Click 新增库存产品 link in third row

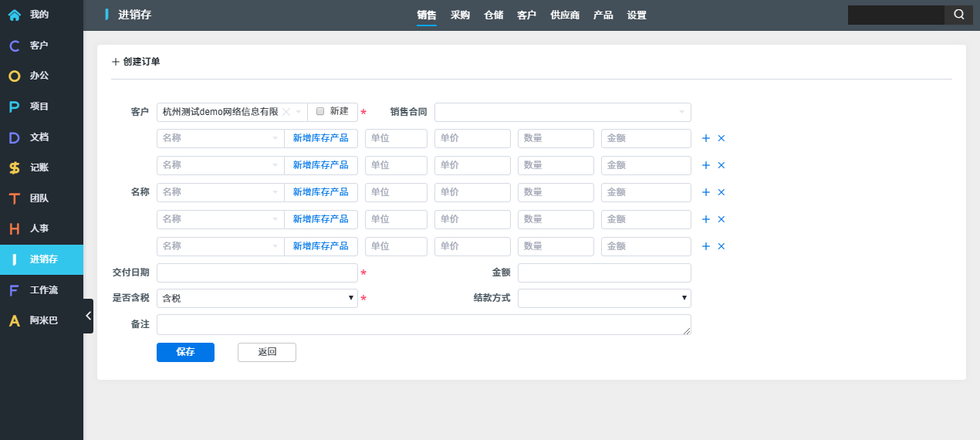click(x=320, y=192)
